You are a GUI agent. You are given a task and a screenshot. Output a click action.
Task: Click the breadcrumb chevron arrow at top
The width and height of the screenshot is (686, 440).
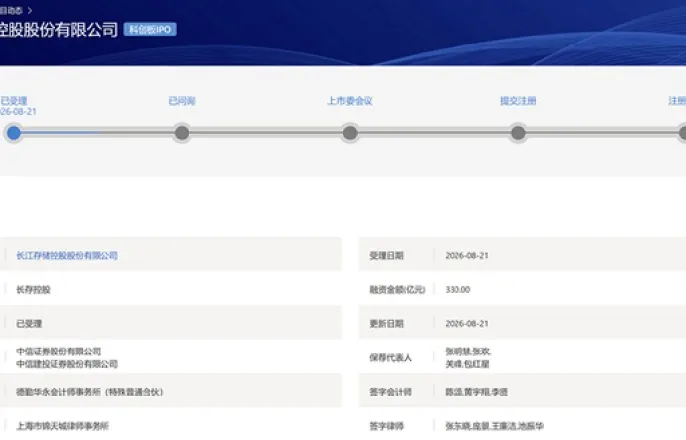click(30, 10)
